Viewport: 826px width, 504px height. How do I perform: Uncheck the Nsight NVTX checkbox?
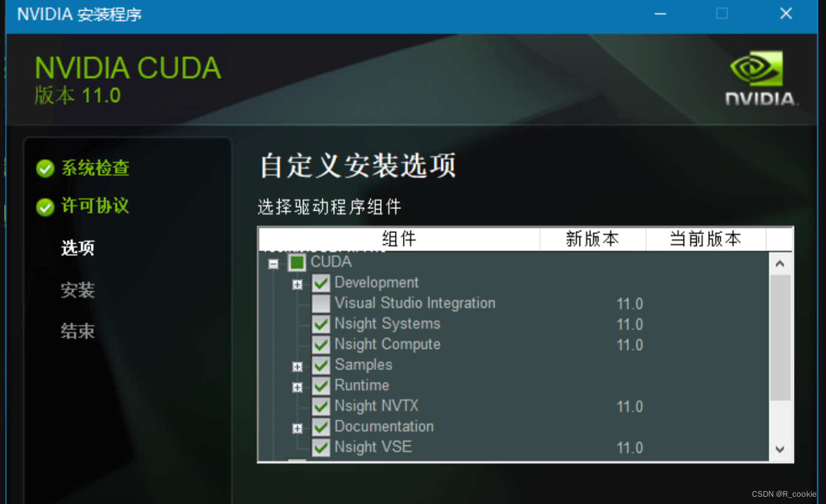point(321,406)
